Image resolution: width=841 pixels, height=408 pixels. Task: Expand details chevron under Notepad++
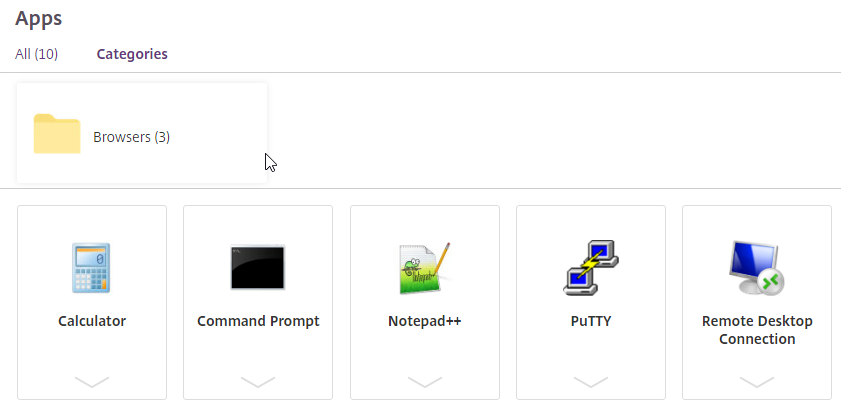point(425,382)
